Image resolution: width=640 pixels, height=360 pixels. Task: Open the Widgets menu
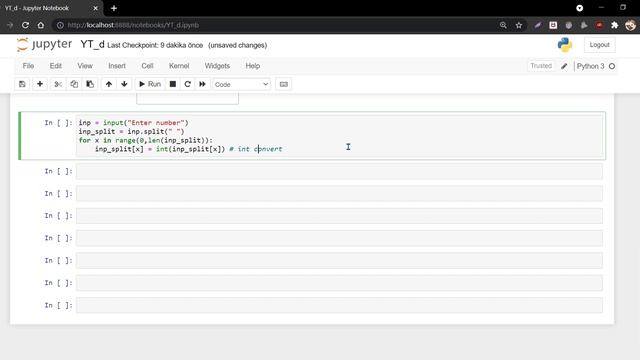click(217, 66)
